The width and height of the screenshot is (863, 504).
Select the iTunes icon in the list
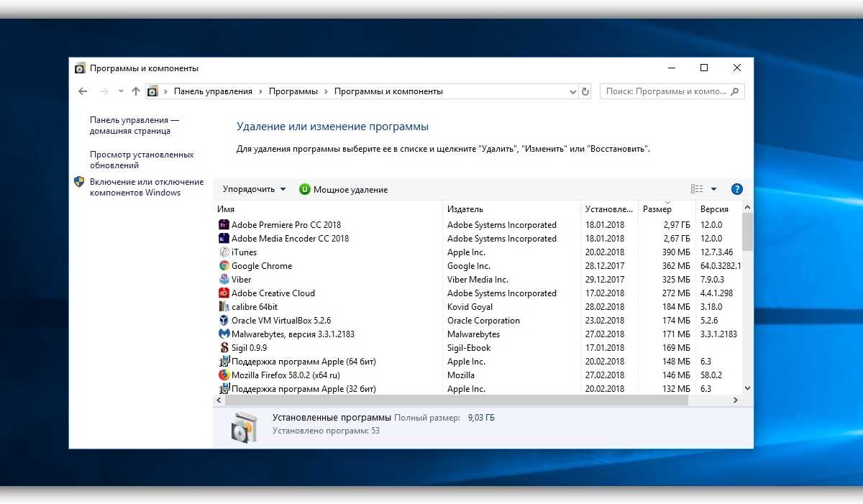tap(224, 252)
